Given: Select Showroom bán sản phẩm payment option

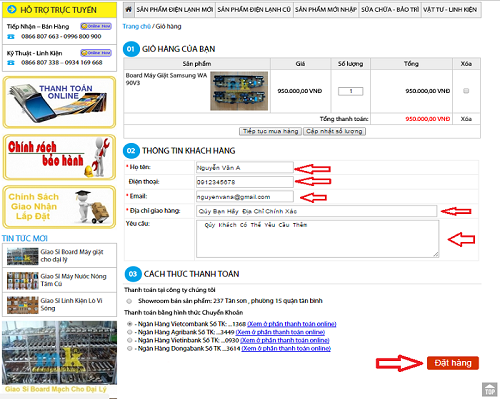Looking at the screenshot, I should click(x=129, y=301).
